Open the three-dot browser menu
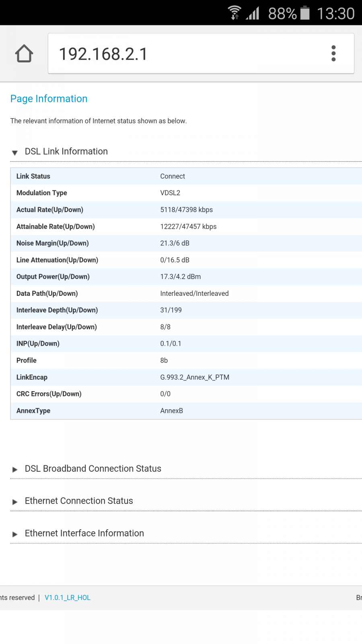This screenshot has width=362, height=644. click(333, 54)
